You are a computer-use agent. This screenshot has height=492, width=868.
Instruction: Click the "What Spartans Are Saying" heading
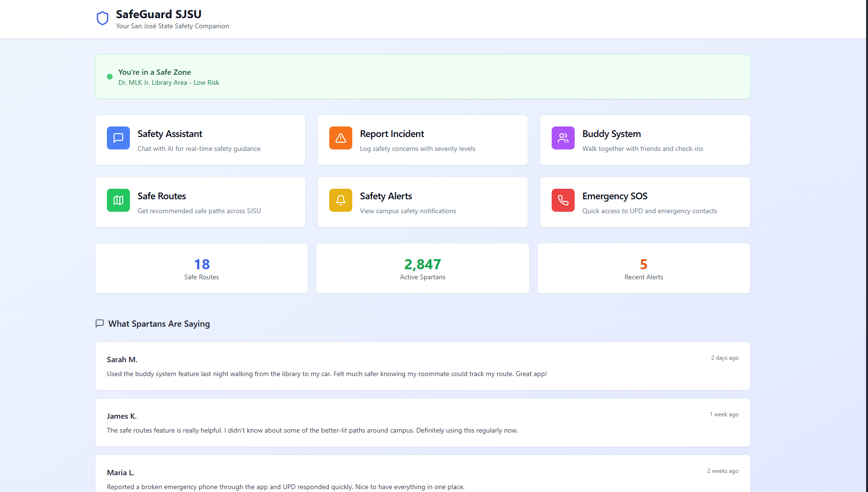(159, 324)
